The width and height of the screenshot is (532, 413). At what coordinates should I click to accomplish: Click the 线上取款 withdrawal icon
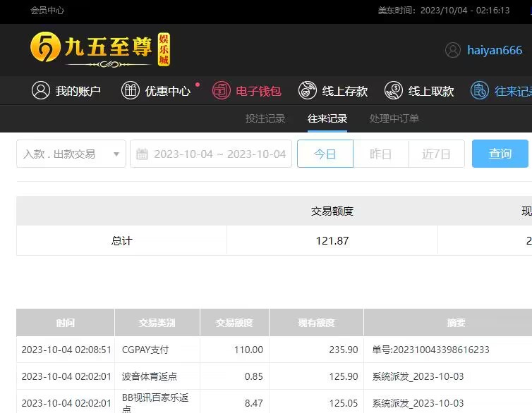click(x=394, y=91)
